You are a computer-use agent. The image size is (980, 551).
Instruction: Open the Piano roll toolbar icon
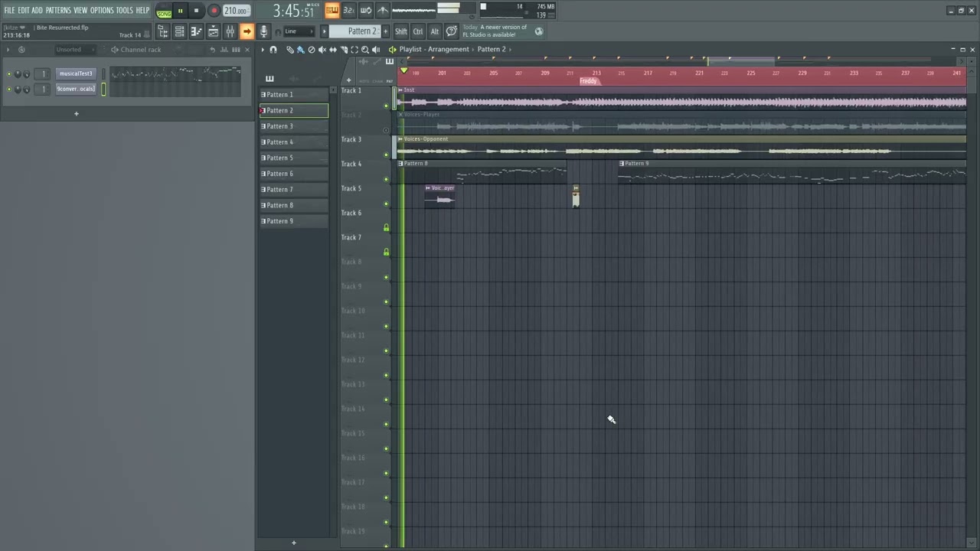[196, 31]
